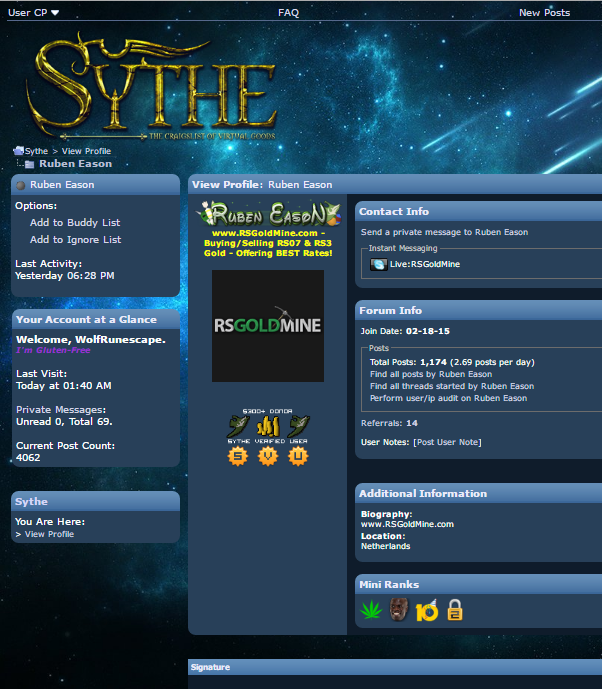Send a private message to Ruben Eason
Image resolution: width=602 pixels, height=689 pixels.
(444, 232)
